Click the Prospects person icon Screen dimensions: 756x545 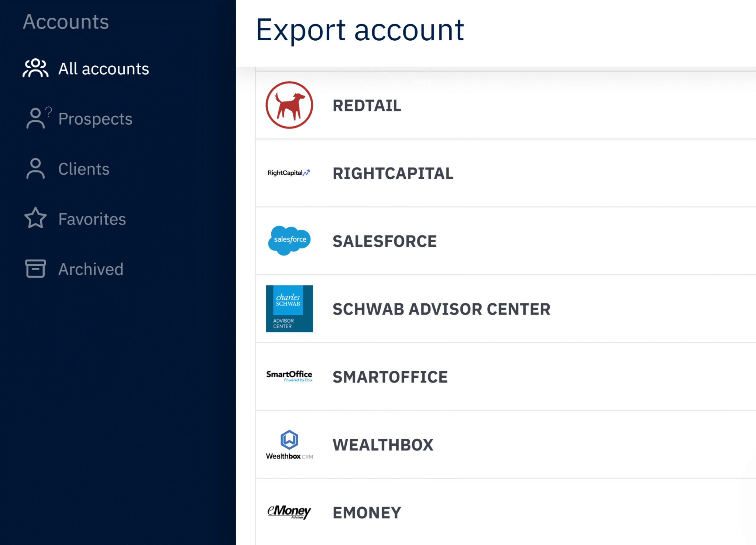[x=36, y=118]
